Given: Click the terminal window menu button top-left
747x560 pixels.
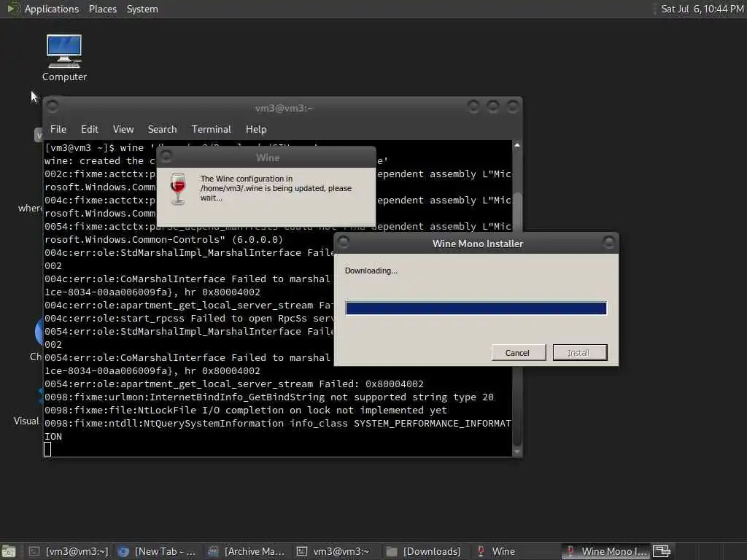Looking at the screenshot, I should tap(53, 106).
